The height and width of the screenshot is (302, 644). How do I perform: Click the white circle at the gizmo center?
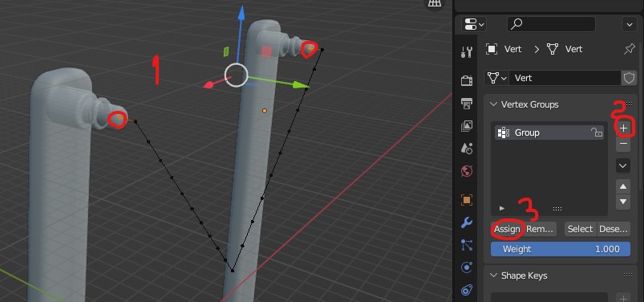pyautogui.click(x=236, y=75)
